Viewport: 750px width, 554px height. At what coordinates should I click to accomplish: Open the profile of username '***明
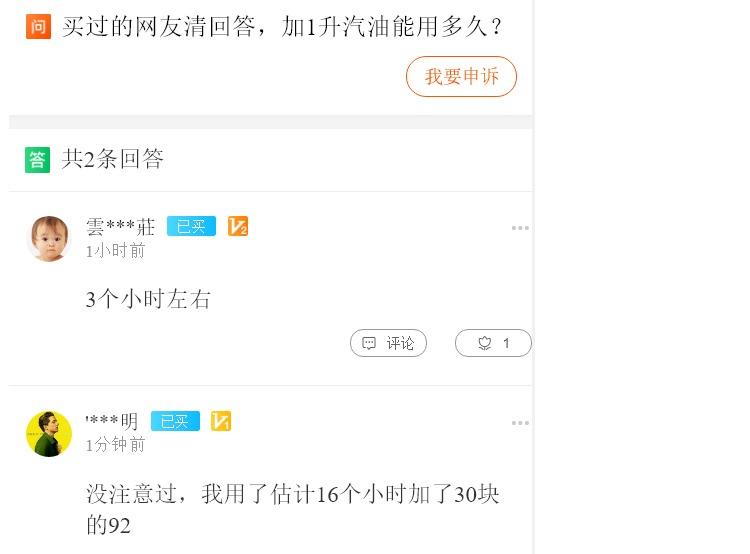[112, 422]
